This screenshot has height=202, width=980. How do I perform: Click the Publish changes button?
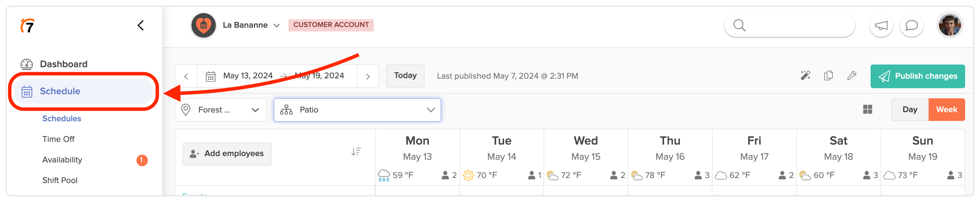coord(917,76)
